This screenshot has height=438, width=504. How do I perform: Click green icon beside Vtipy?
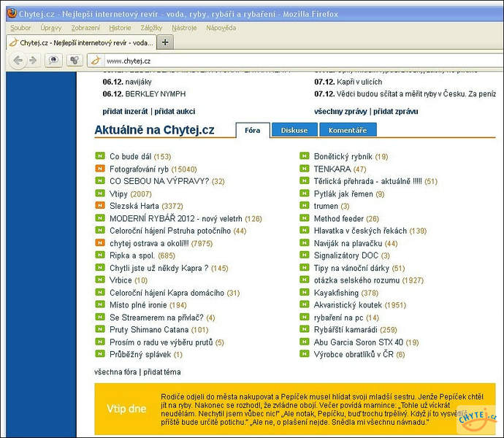(x=100, y=193)
